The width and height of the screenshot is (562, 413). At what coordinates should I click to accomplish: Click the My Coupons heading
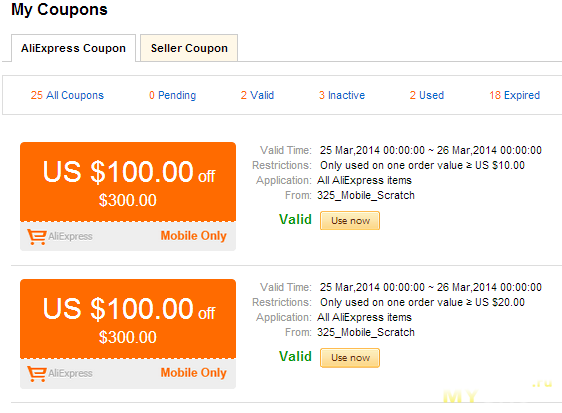(x=59, y=10)
